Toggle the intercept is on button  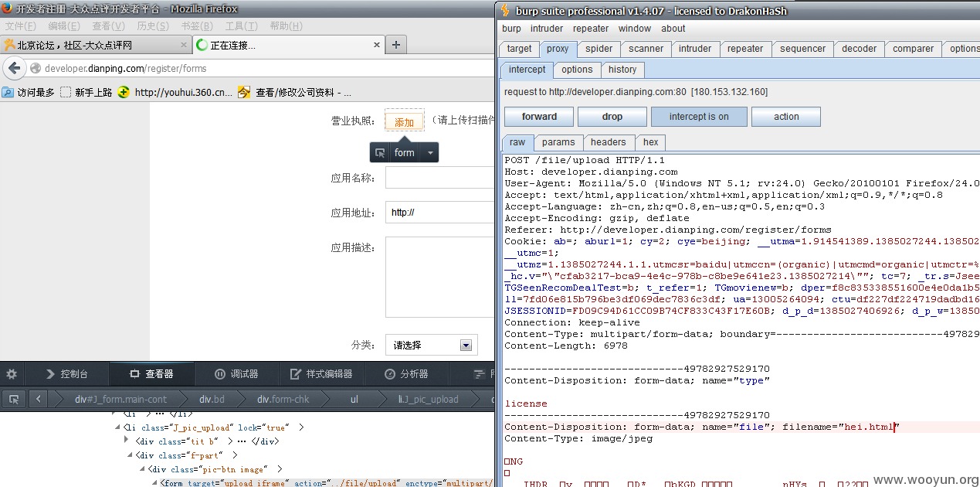point(699,117)
